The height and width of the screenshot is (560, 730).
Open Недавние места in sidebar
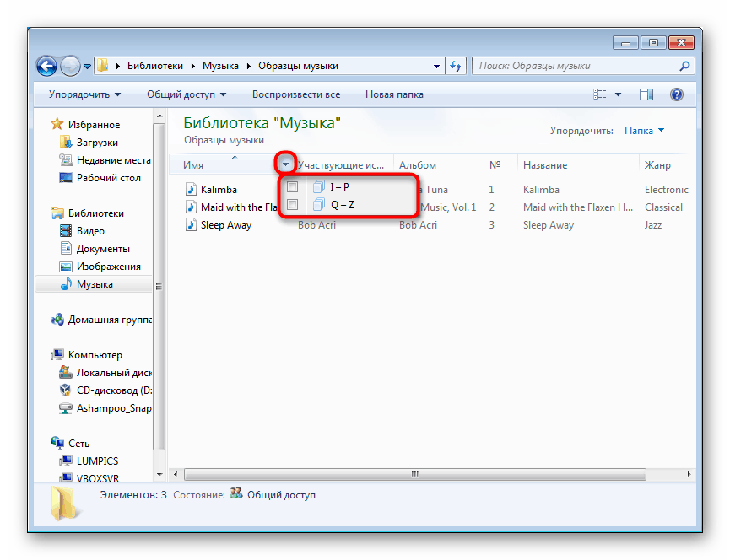point(113,160)
